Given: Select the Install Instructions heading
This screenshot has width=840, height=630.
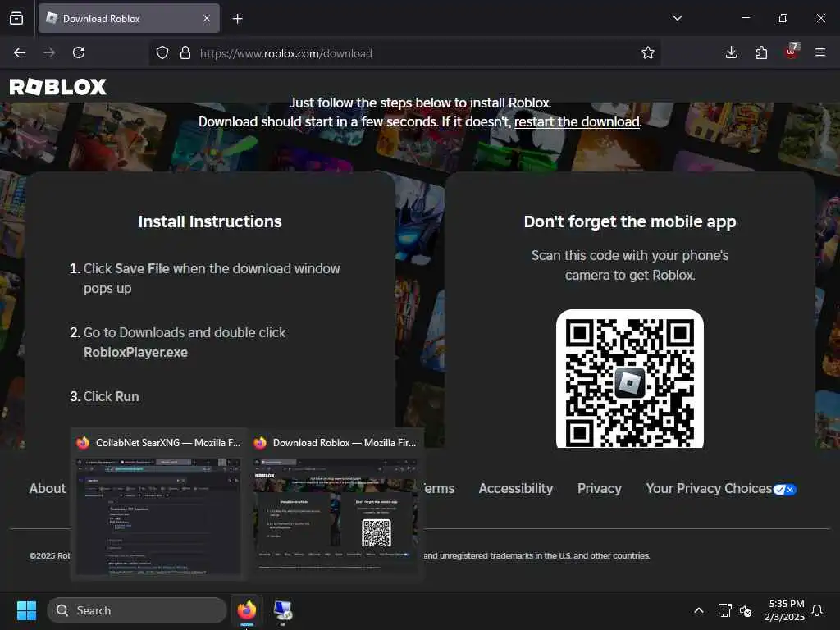Looking at the screenshot, I should coord(210,221).
